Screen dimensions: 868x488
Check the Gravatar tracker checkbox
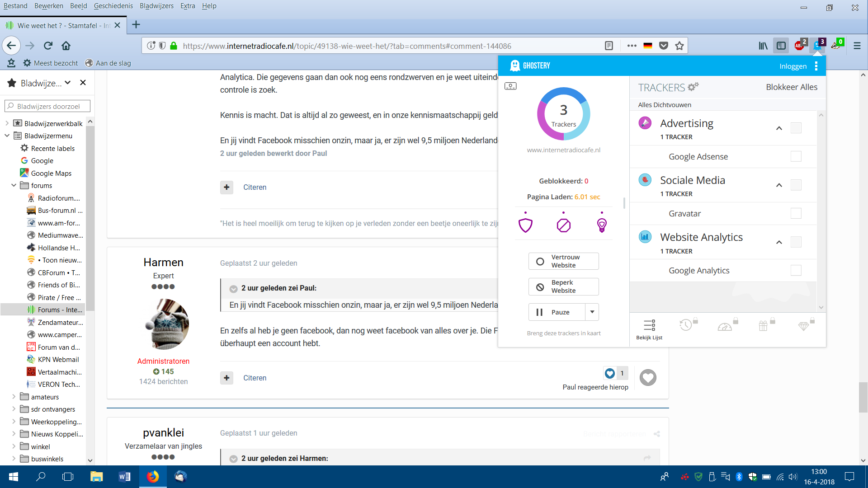pos(796,213)
